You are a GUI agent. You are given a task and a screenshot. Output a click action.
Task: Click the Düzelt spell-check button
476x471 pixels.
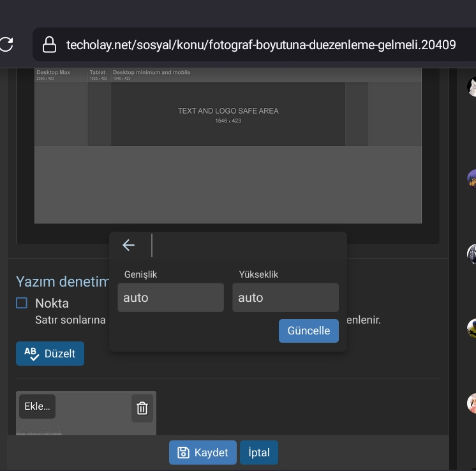50,354
